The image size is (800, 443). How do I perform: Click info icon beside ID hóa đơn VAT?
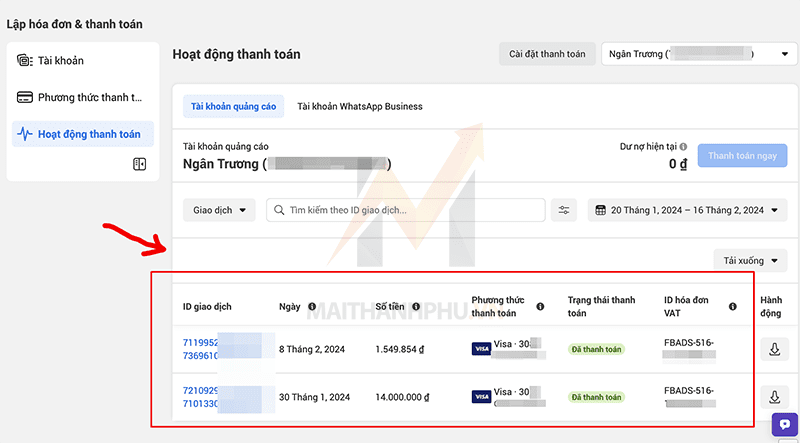coord(733,307)
